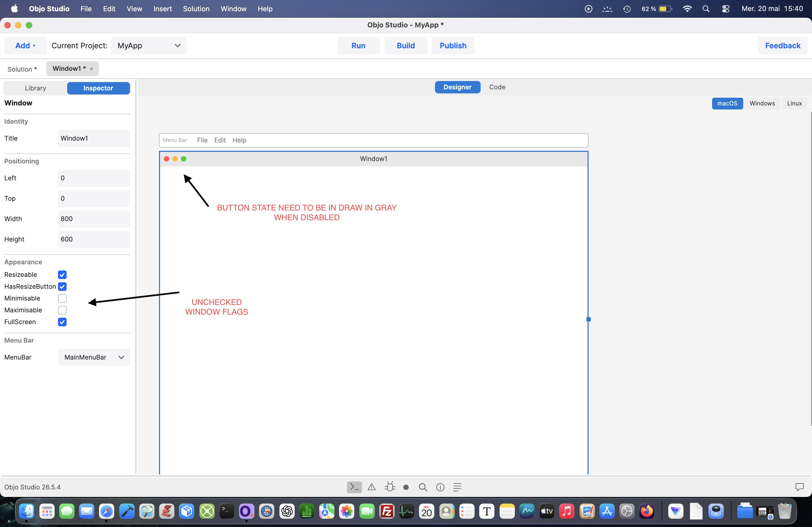
Task: Open the Apple menu
Action: pyautogui.click(x=14, y=9)
